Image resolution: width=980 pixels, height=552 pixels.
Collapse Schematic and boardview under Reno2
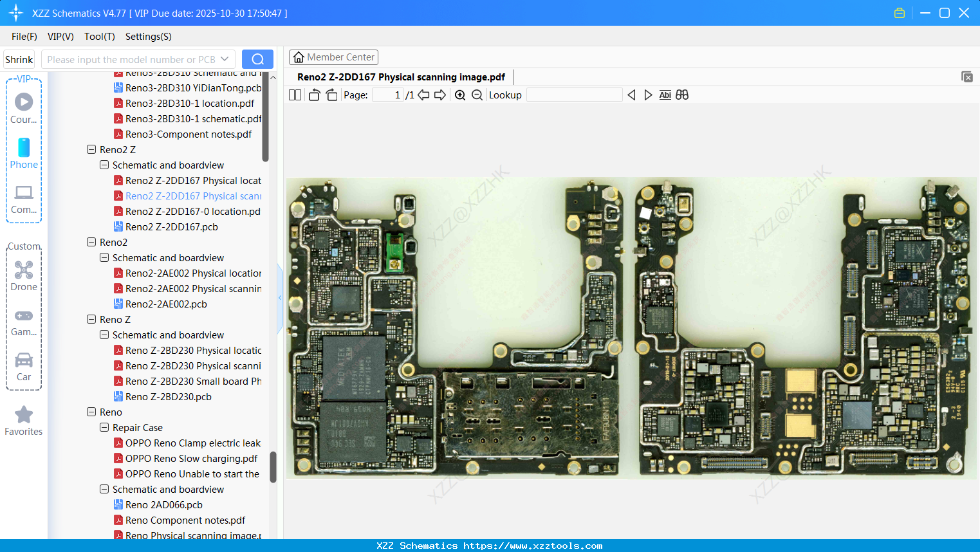click(104, 257)
